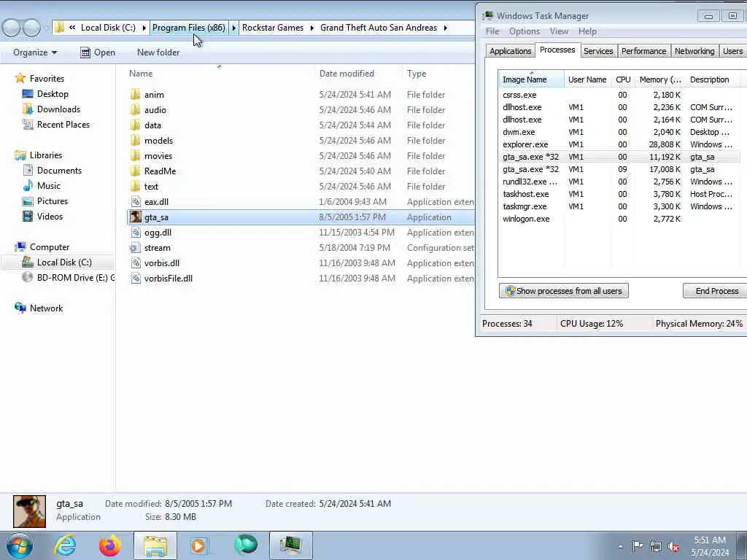This screenshot has height=560, width=747.
Task: Sort processes by CPU column
Action: (623, 79)
